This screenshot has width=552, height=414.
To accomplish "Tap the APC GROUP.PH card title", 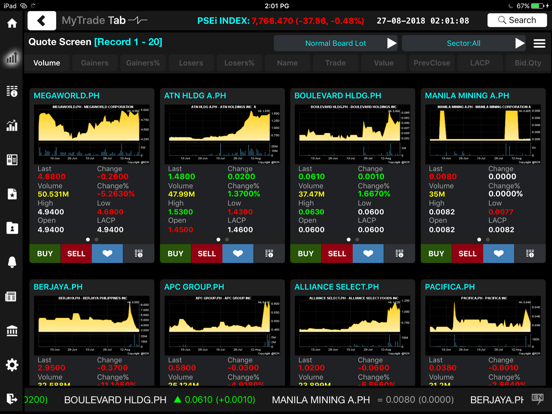I will coord(194,287).
